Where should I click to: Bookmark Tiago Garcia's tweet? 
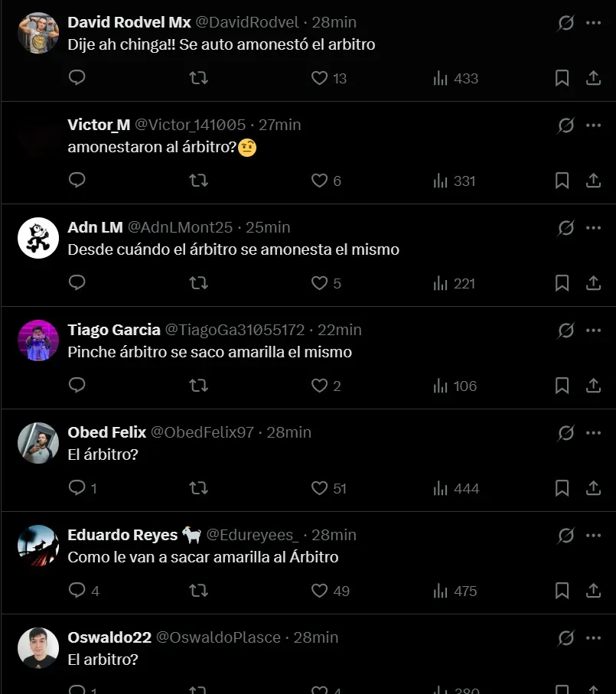tap(562, 386)
